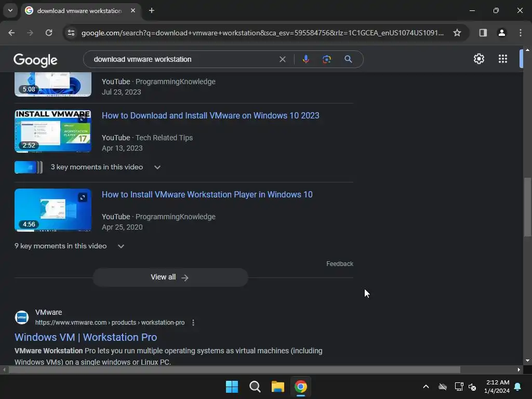Open Windows taskbar search
Screen dimensions: 532x399
point(255,387)
